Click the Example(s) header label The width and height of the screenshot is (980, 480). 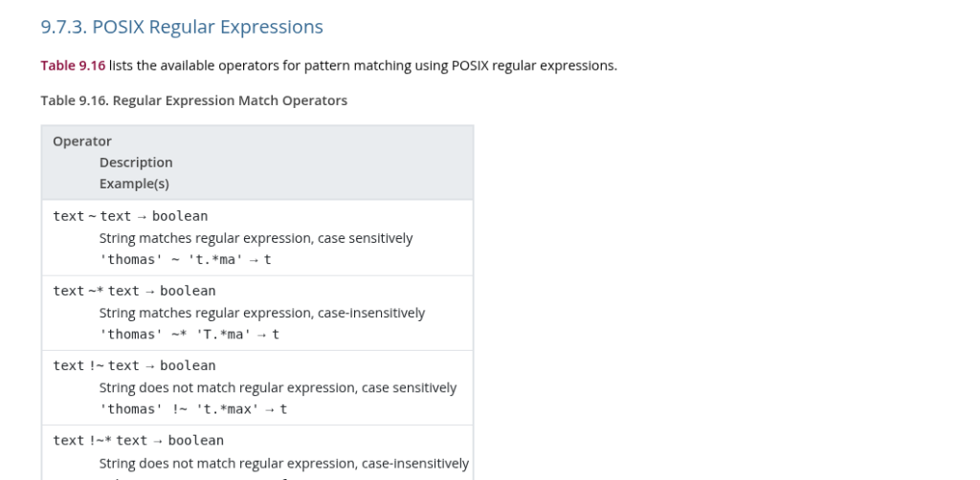[x=134, y=184]
